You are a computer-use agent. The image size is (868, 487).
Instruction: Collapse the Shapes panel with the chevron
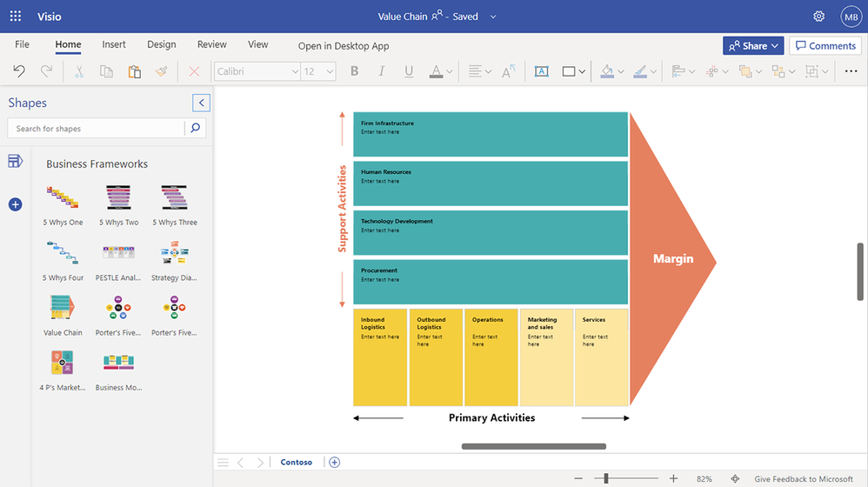pos(202,103)
